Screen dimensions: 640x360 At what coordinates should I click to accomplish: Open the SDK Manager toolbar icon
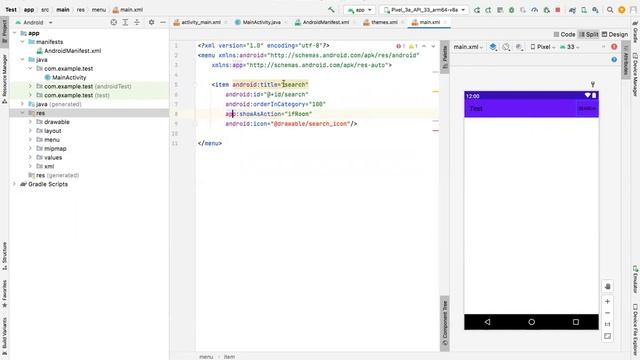coord(596,10)
